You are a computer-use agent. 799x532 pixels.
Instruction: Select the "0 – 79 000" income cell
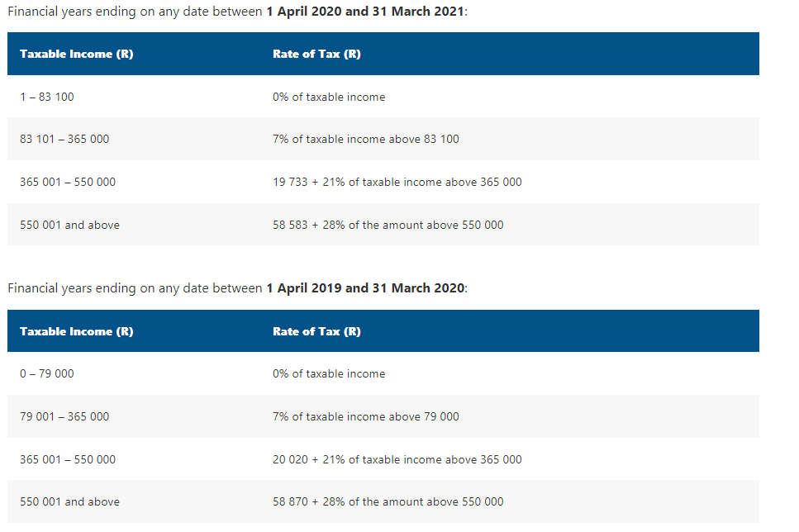47,373
